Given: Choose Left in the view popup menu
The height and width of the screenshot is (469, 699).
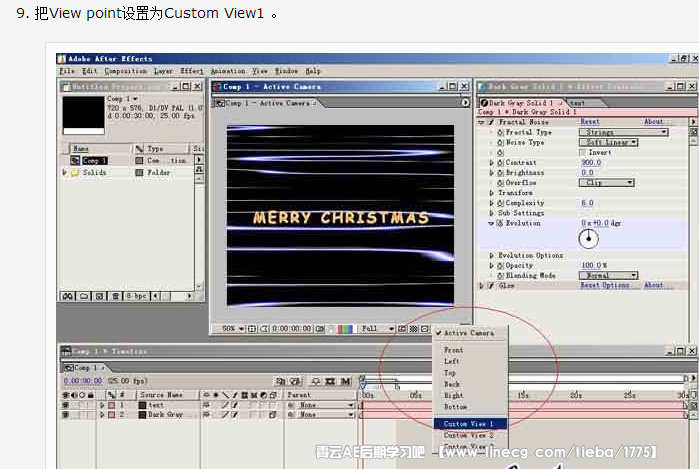Looking at the screenshot, I should (452, 362).
